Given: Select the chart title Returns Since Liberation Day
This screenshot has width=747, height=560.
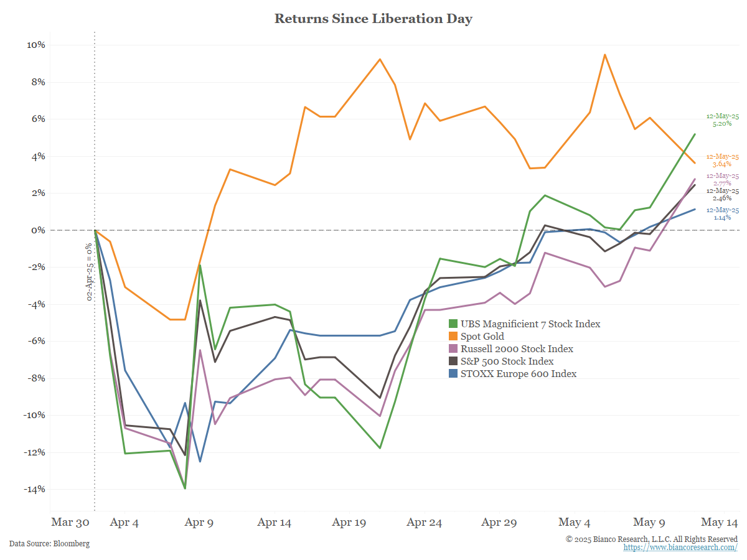Looking at the screenshot, I should pos(374,19).
